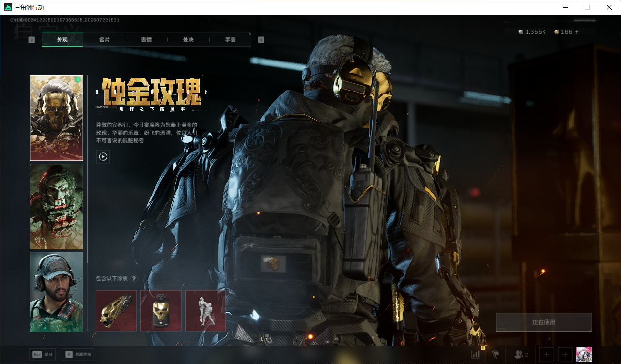621x364 pixels.
Task: Add a teammate with first plus slot
Action: (546, 354)
